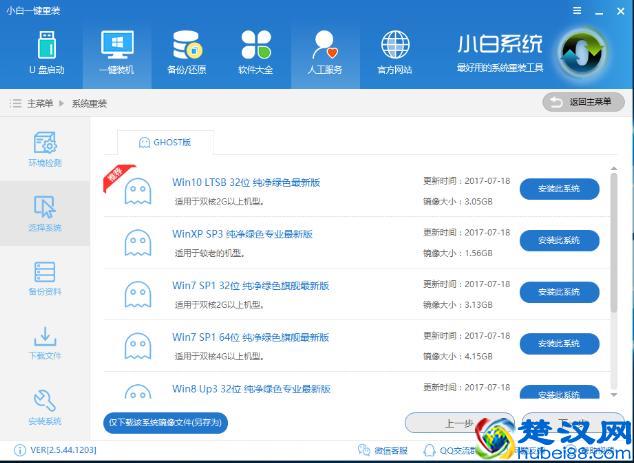The height and width of the screenshot is (463, 634).
Task: Click the ghost icon for Win7 SP1 32位
Action: 138,294
